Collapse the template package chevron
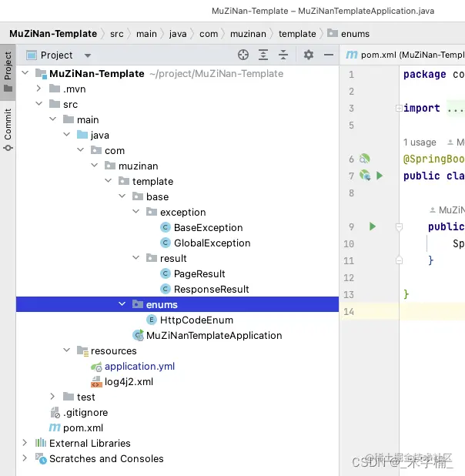The height and width of the screenshot is (476, 465). tap(108, 181)
